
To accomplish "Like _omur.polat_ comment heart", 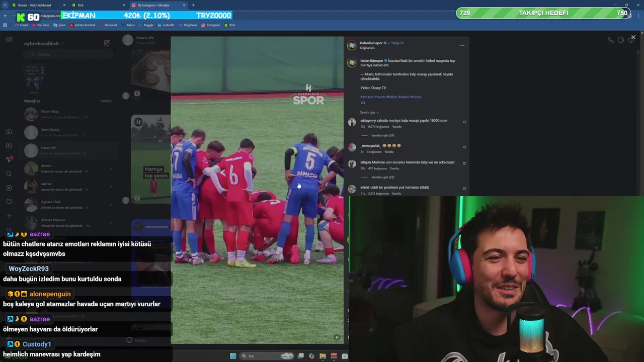I will pyautogui.click(x=464, y=147).
